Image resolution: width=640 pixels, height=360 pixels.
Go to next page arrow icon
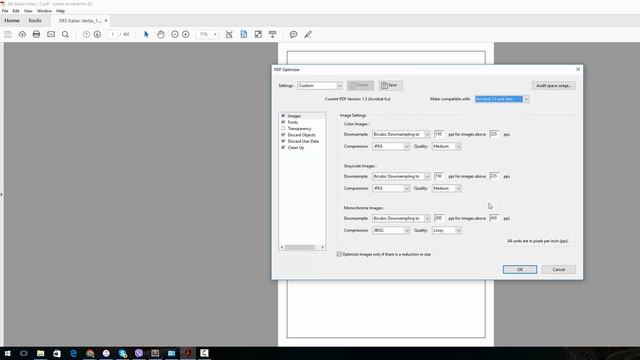pos(97,35)
